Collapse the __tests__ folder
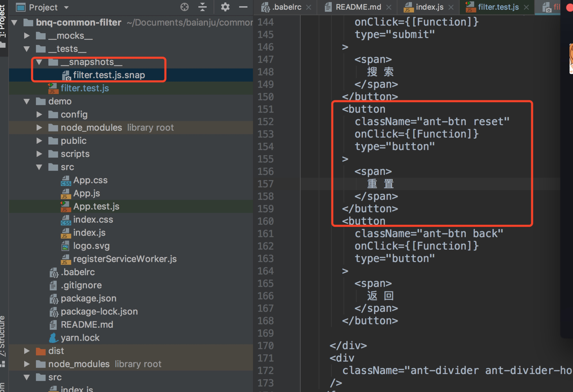 pos(27,49)
